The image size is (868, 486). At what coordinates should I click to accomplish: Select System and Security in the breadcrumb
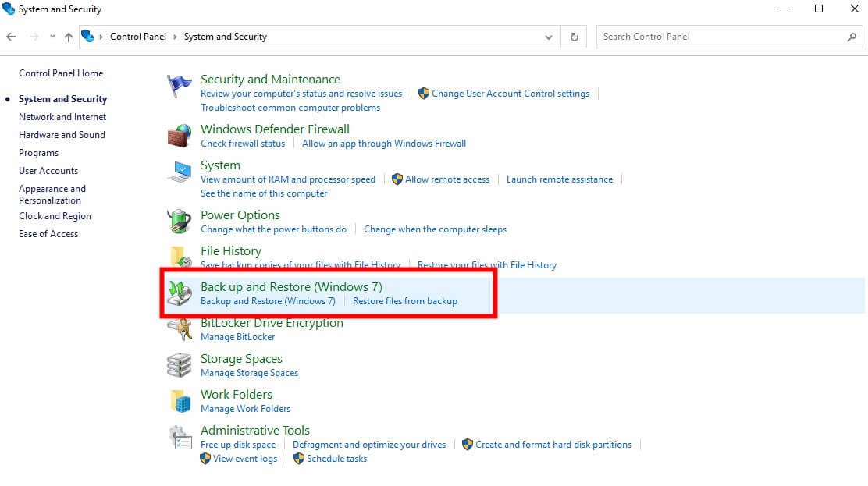pyautogui.click(x=226, y=37)
